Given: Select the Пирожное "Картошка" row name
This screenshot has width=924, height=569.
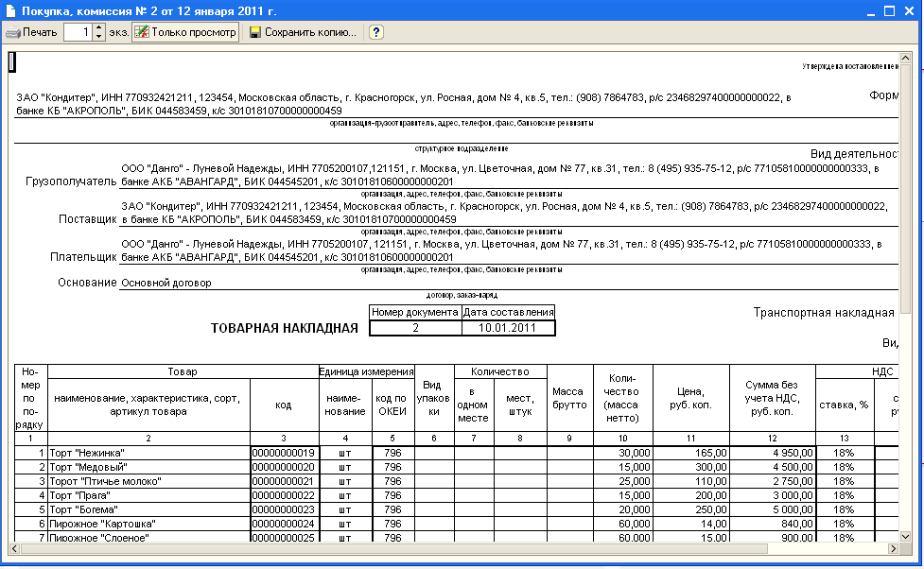Looking at the screenshot, I should click(x=148, y=524).
